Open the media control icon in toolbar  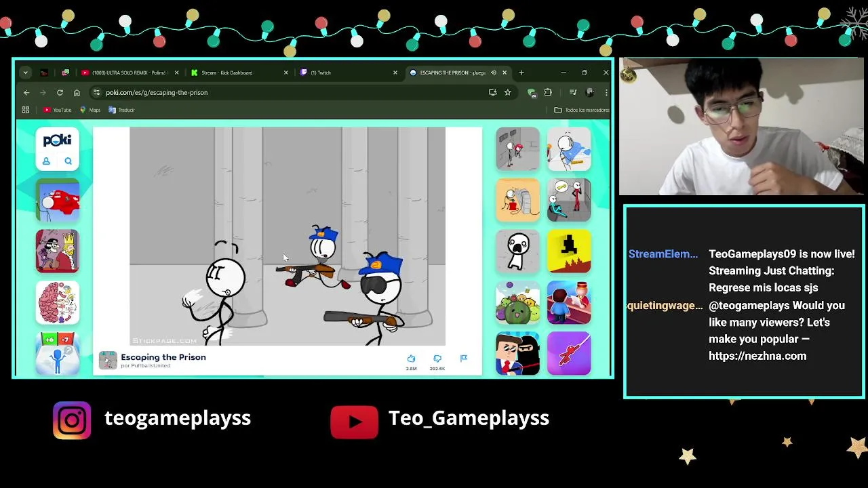point(573,92)
